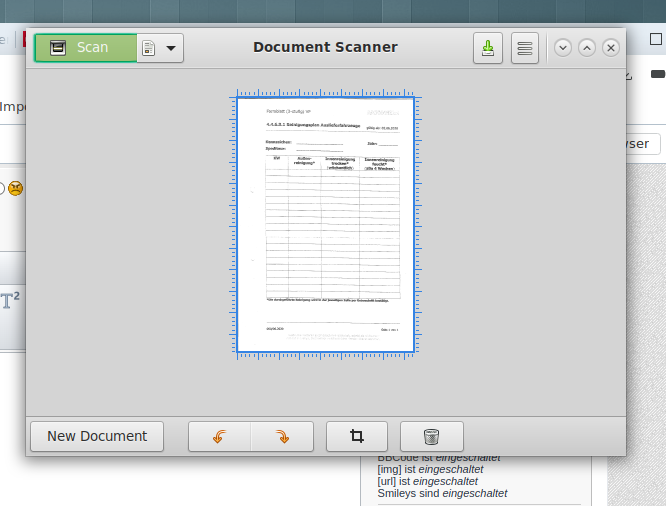Click the top edge of the crop frame
Image resolution: width=666 pixels, height=506 pixels.
coord(325,97)
